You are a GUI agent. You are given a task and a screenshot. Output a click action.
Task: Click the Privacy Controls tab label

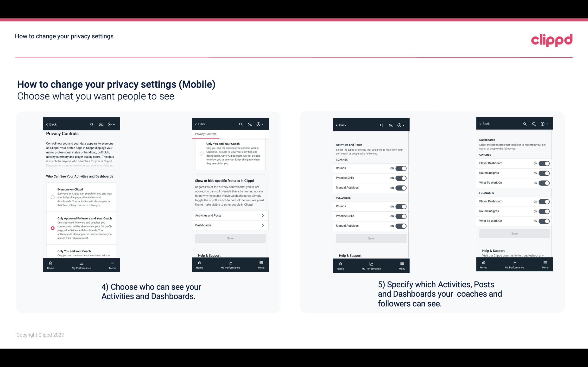[205, 134]
